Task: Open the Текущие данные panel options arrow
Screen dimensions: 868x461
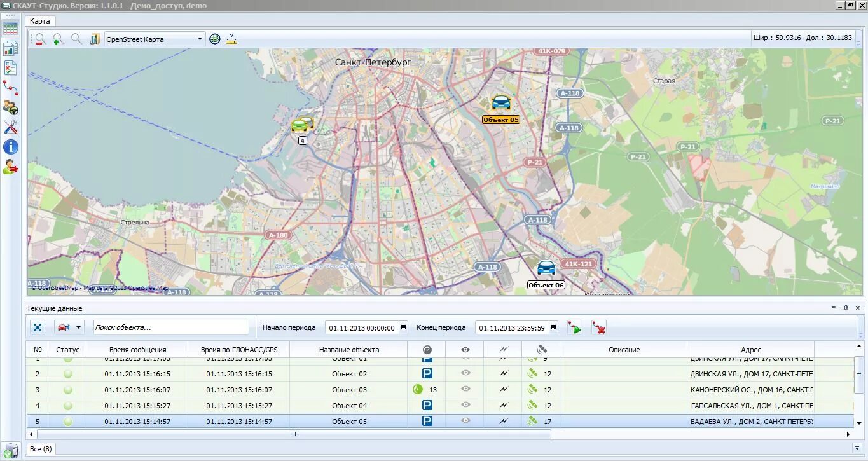Action: point(834,308)
